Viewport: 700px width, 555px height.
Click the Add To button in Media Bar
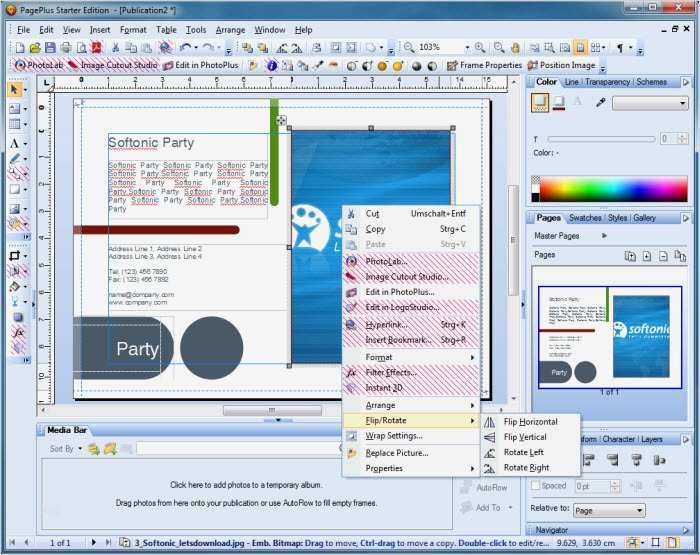[x=487, y=508]
